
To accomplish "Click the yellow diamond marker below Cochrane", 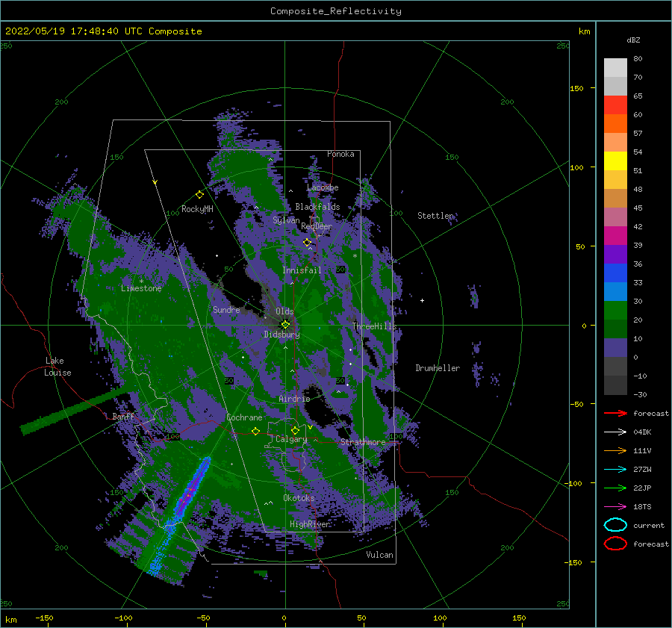I will click(255, 431).
